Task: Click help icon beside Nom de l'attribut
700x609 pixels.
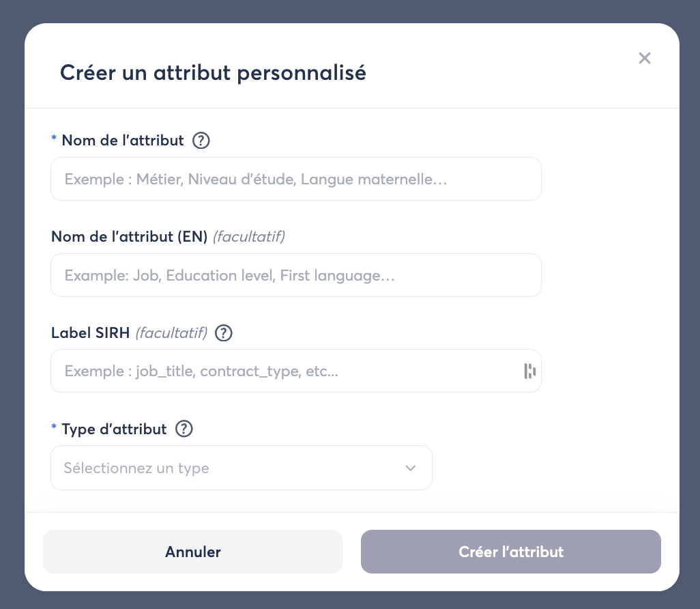Action: pos(201,141)
